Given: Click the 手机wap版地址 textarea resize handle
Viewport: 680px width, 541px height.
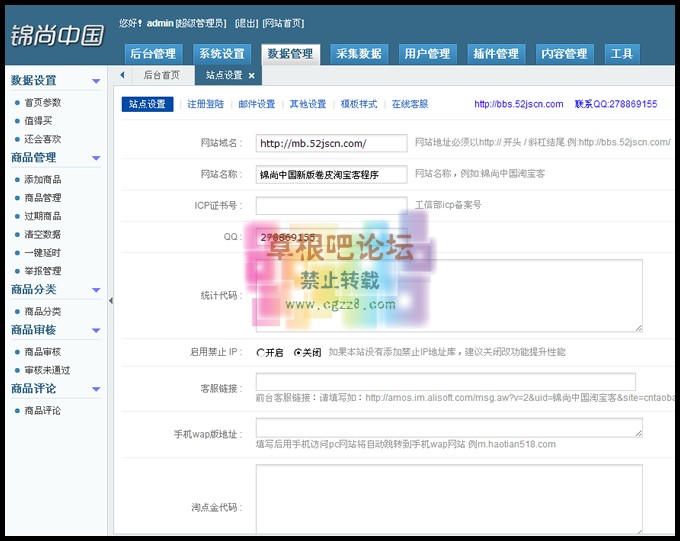Looking at the screenshot, I should tap(639, 433).
